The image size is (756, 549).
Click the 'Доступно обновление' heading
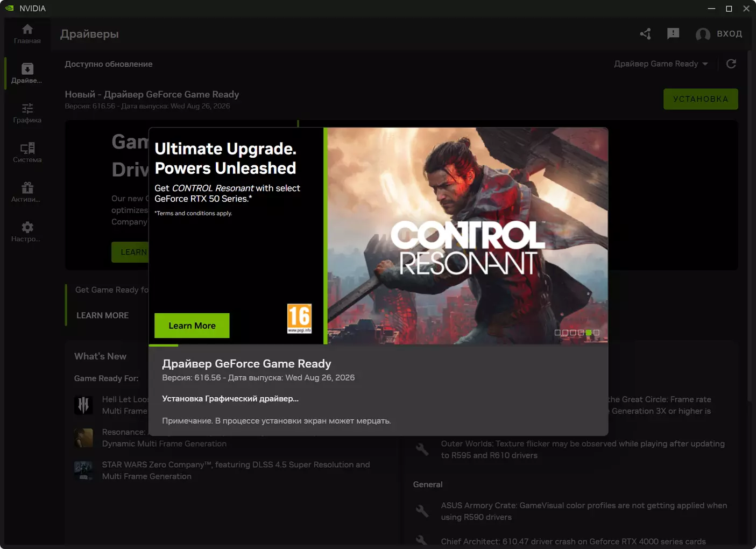pos(109,64)
